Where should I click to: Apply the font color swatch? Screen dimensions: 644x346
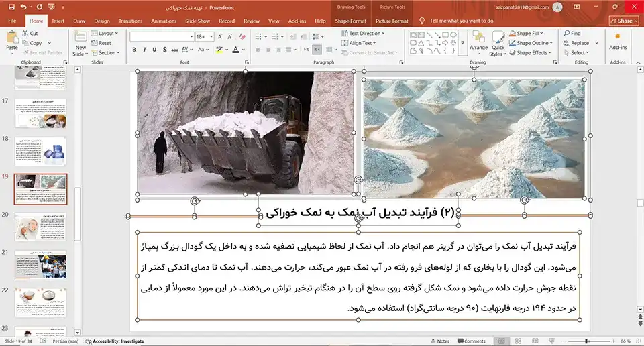click(x=235, y=50)
